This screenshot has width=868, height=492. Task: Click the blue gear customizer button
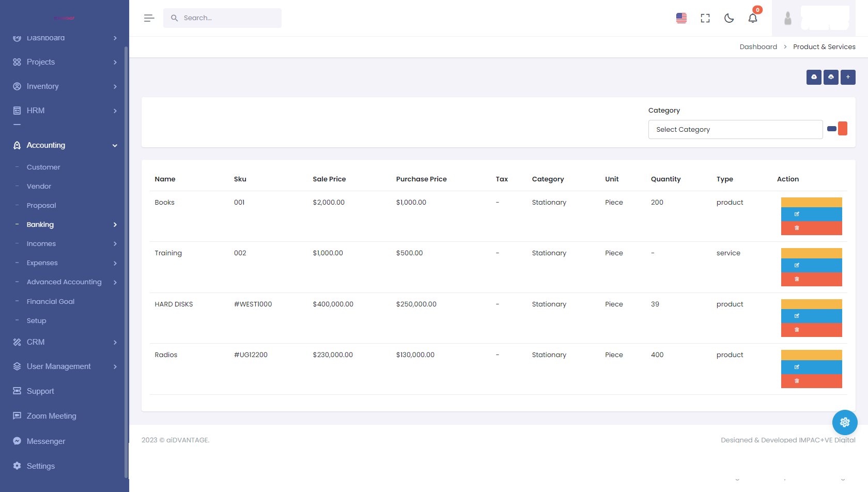coord(845,422)
